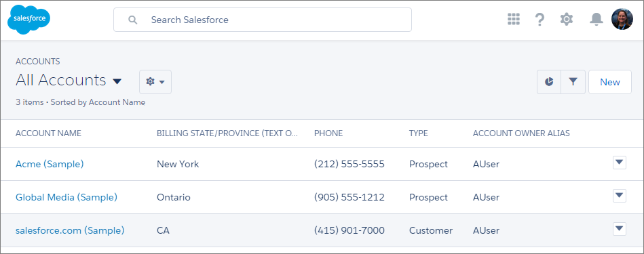Click the New account button
Screen dimensions: 644x254
pyautogui.click(x=610, y=82)
